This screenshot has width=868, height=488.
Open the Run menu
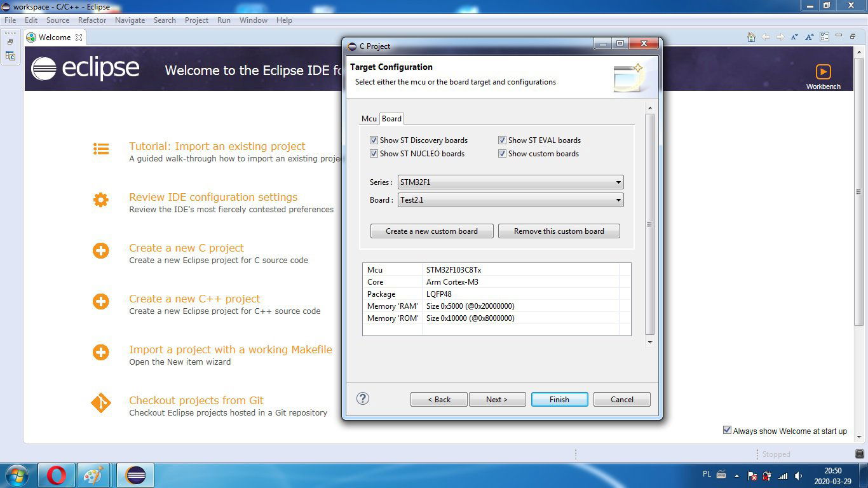[224, 20]
